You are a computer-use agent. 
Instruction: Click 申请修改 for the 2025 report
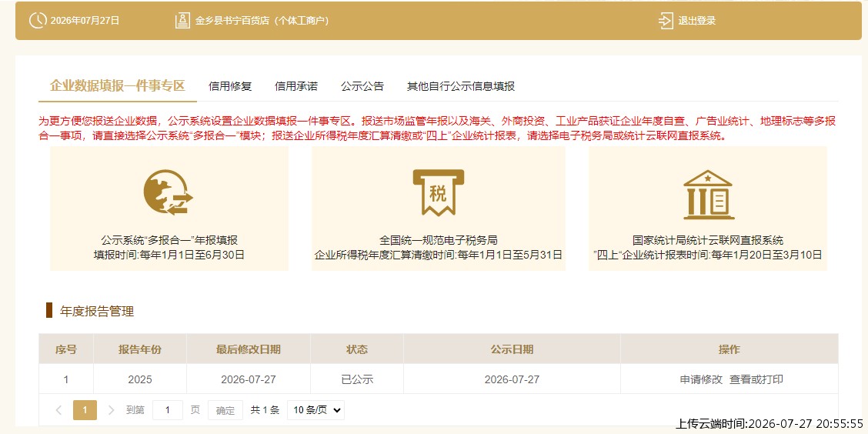[x=701, y=380]
